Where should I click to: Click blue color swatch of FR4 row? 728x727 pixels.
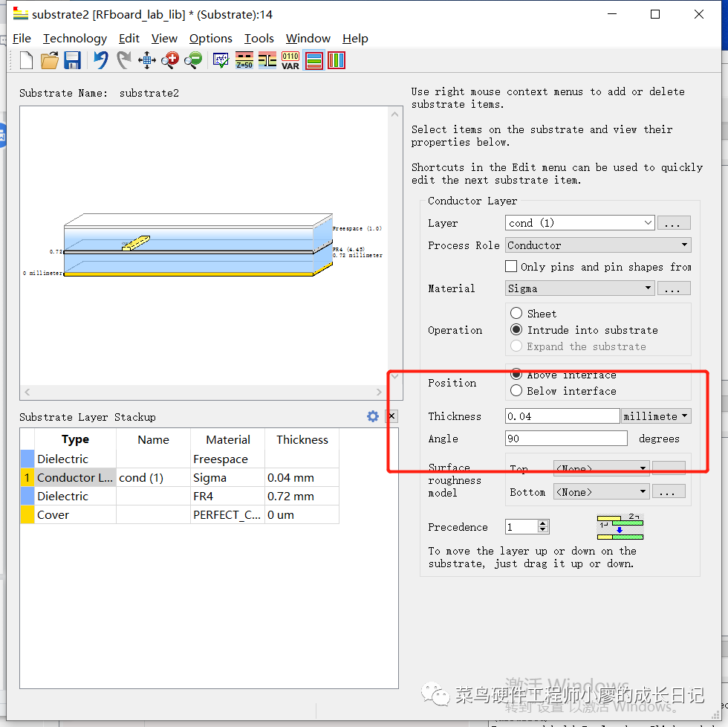[x=27, y=496]
